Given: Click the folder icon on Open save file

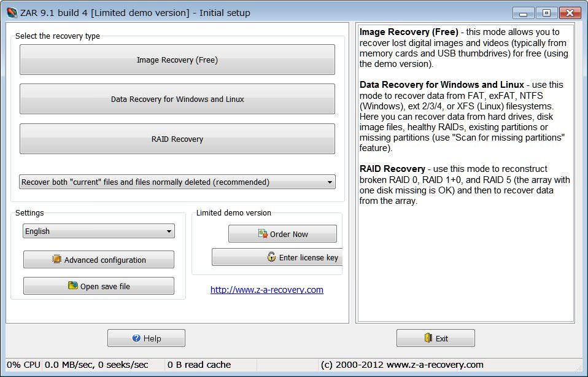Looking at the screenshot, I should tap(73, 286).
